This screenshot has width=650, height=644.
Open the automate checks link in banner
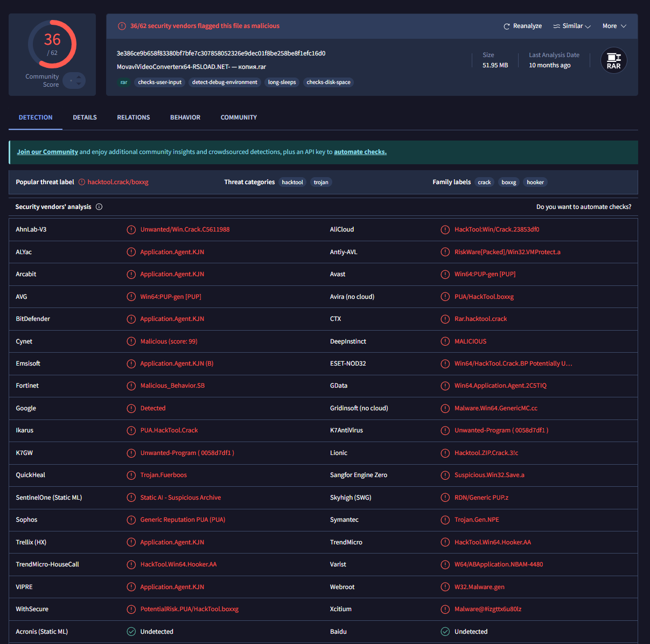tap(360, 152)
